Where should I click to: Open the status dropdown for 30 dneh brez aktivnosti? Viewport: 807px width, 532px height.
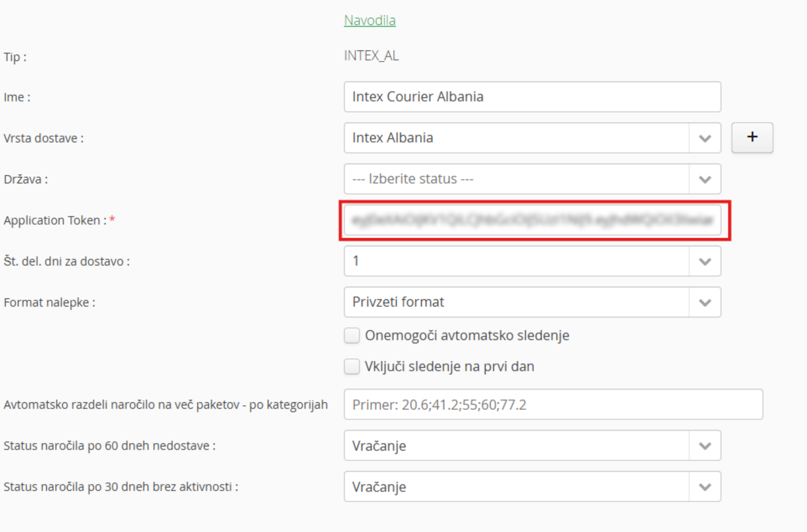coord(532,487)
